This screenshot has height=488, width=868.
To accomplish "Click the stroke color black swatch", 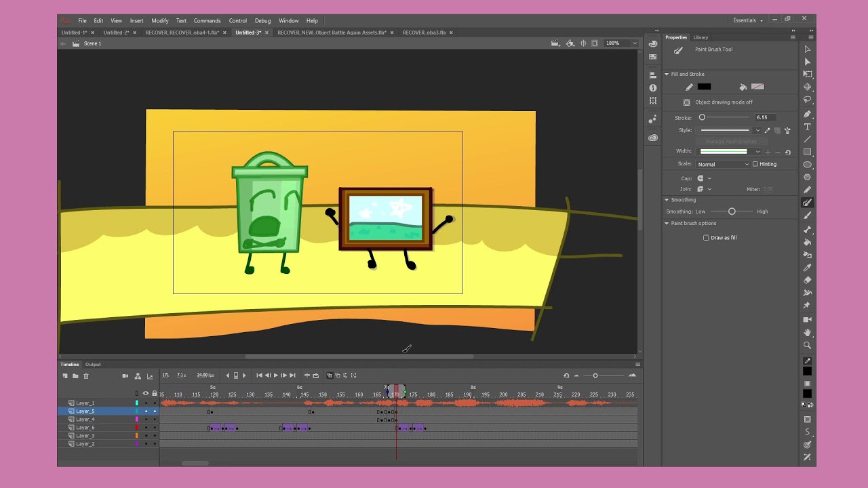I will (704, 87).
